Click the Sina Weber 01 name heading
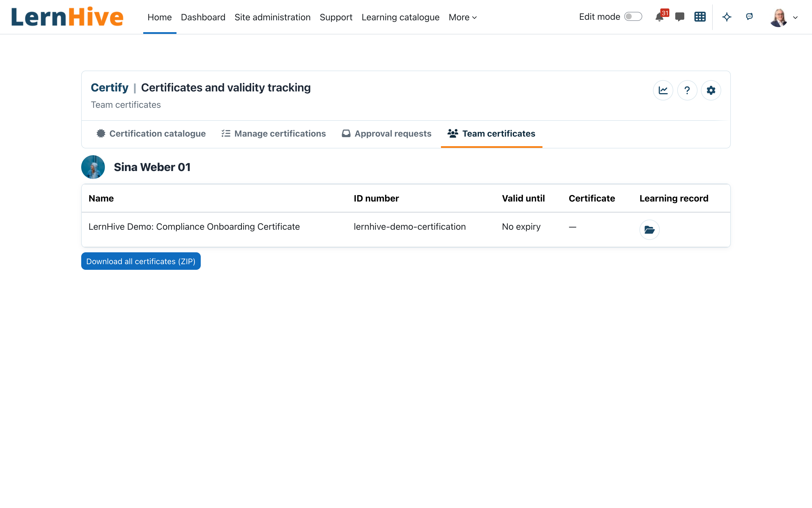812x508 pixels. coord(152,167)
